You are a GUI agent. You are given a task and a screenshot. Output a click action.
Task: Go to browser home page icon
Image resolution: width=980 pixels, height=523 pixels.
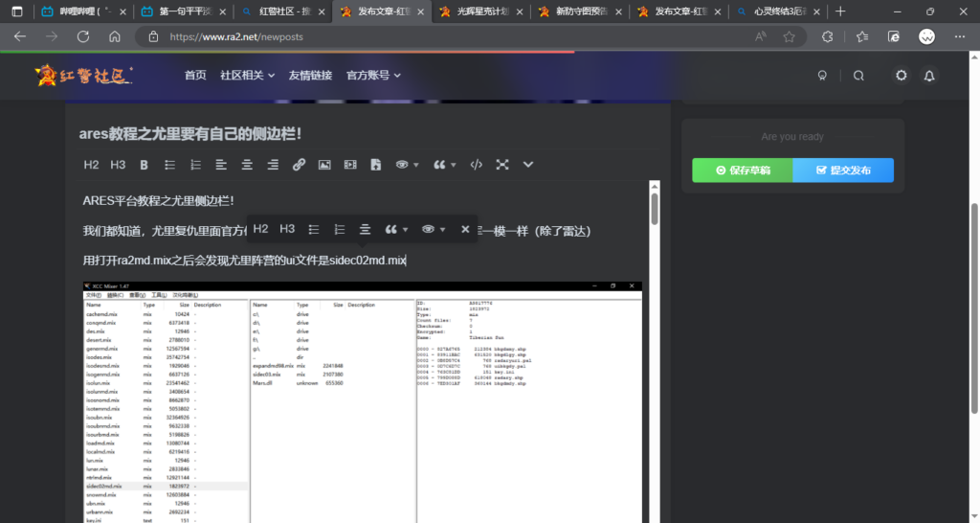tap(115, 37)
